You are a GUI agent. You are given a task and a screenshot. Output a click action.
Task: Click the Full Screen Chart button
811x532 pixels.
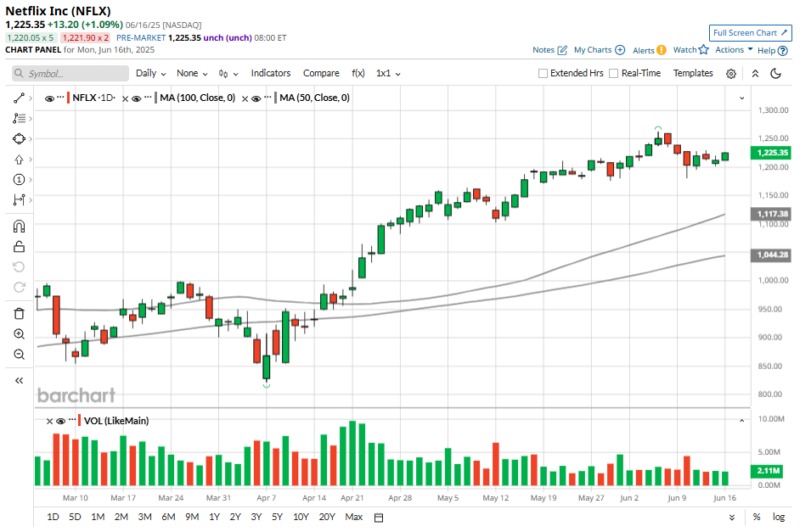point(751,33)
